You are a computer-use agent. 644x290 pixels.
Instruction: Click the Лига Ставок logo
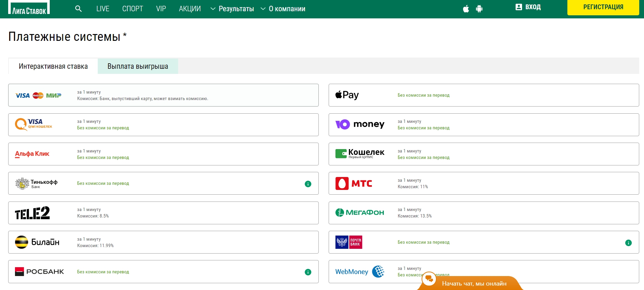click(x=29, y=7)
